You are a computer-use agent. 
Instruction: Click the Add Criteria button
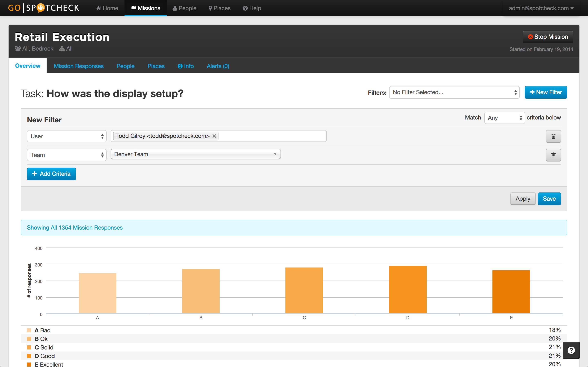51,174
